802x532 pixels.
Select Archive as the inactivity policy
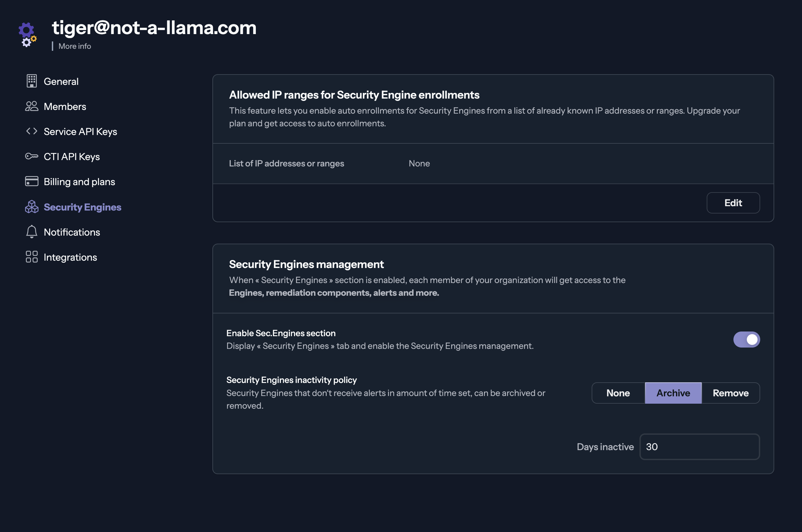click(673, 393)
